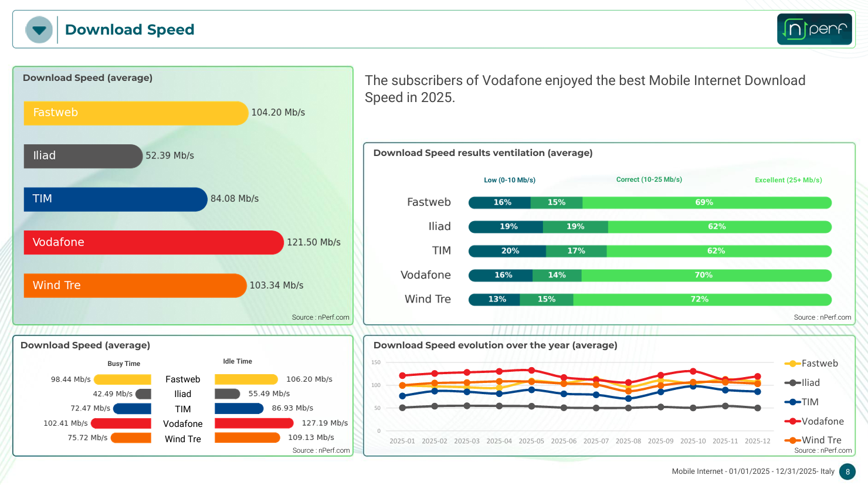Viewport: 868px width, 485px height.
Task: Click the page number 8 badge
Action: [x=847, y=472]
